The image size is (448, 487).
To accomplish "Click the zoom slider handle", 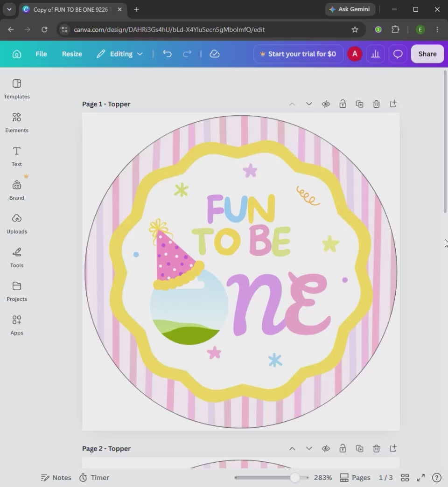I will pyautogui.click(x=294, y=477).
